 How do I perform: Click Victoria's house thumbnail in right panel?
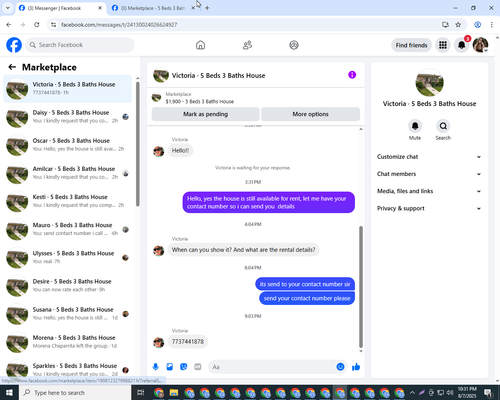[429, 83]
